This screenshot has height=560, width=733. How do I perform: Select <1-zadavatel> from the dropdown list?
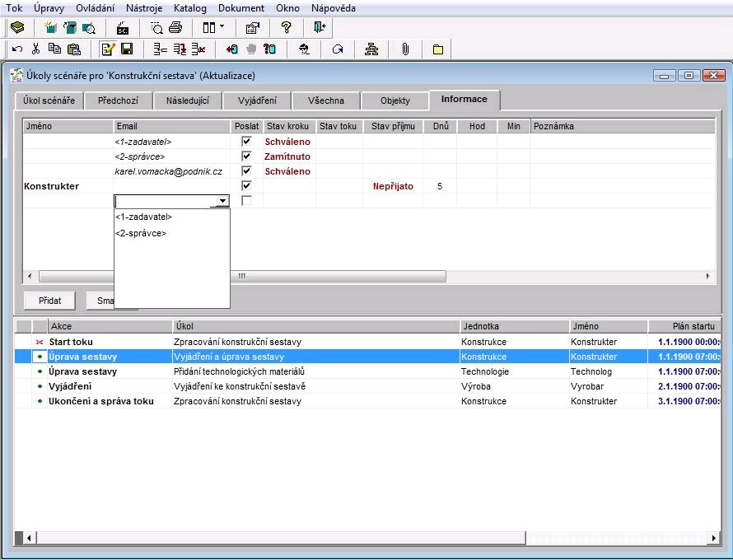click(x=172, y=217)
